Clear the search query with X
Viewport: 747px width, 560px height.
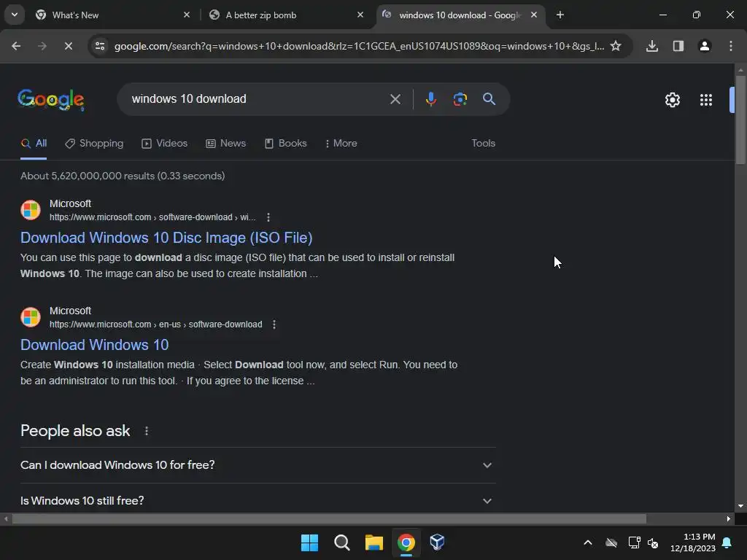point(395,99)
